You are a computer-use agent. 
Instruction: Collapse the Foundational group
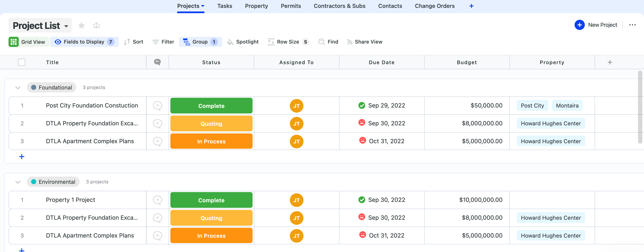coord(18,88)
